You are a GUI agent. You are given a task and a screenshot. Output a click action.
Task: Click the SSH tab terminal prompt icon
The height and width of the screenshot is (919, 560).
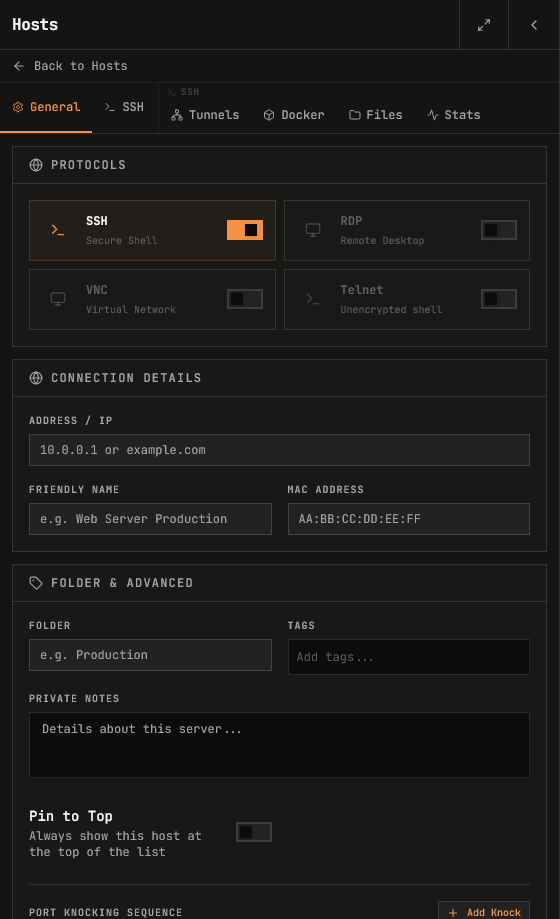point(110,107)
